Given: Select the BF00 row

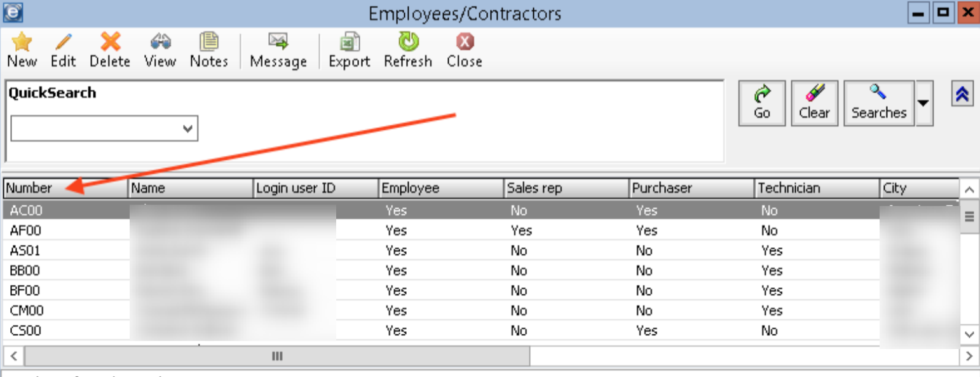Looking at the screenshot, I should pyautogui.click(x=480, y=291).
